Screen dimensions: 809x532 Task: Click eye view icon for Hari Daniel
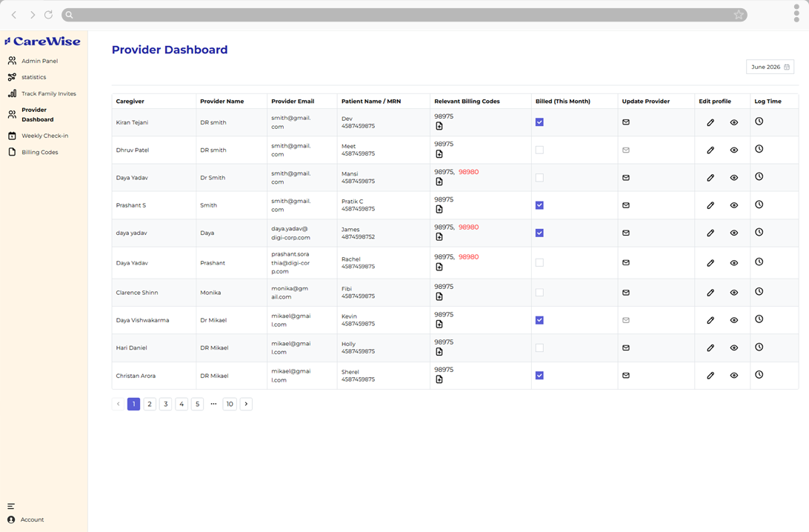(733, 348)
